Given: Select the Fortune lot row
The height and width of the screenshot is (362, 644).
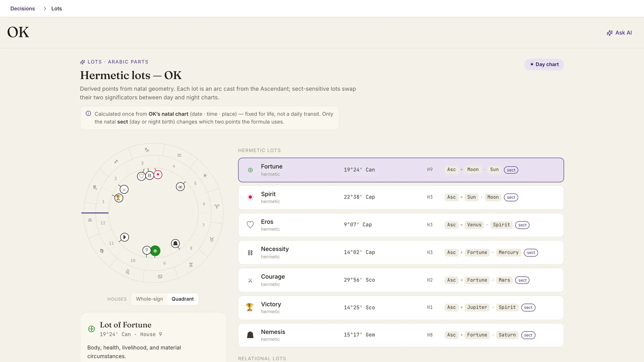Looking at the screenshot, I should click(401, 170).
